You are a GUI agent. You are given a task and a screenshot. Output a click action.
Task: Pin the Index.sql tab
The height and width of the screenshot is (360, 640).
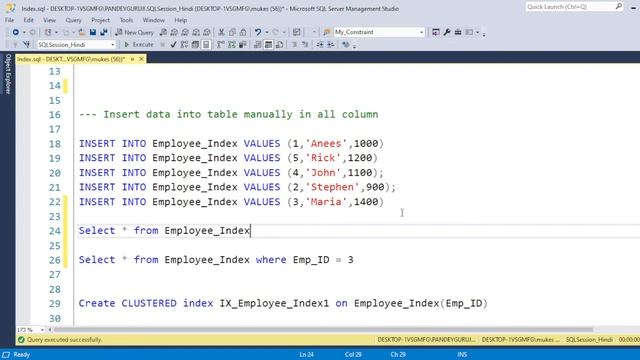click(x=132, y=59)
